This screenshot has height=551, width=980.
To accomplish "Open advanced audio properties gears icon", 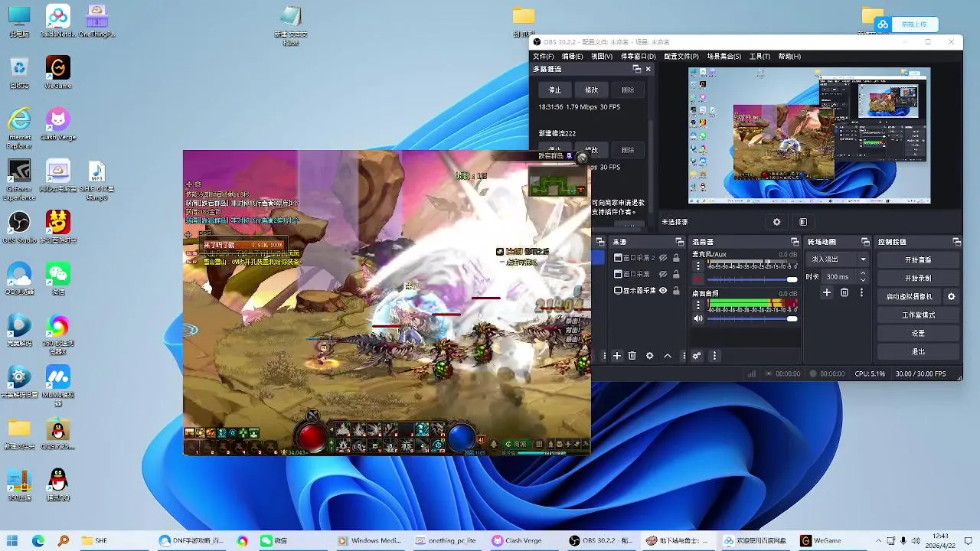I will 697,356.
